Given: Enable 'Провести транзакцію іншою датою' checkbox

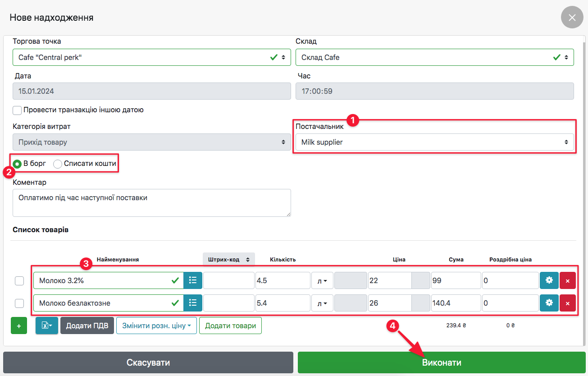Looking at the screenshot, I should [18, 110].
